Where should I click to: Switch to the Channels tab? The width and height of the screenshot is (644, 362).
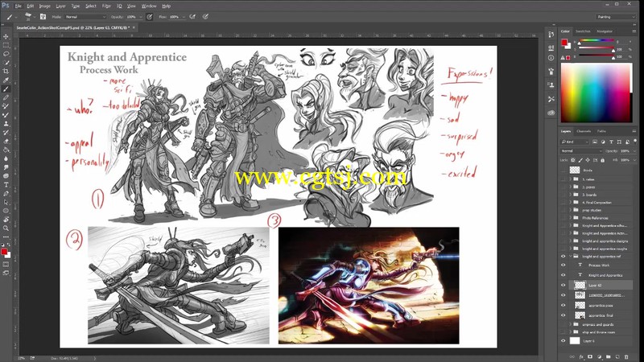[x=584, y=130]
